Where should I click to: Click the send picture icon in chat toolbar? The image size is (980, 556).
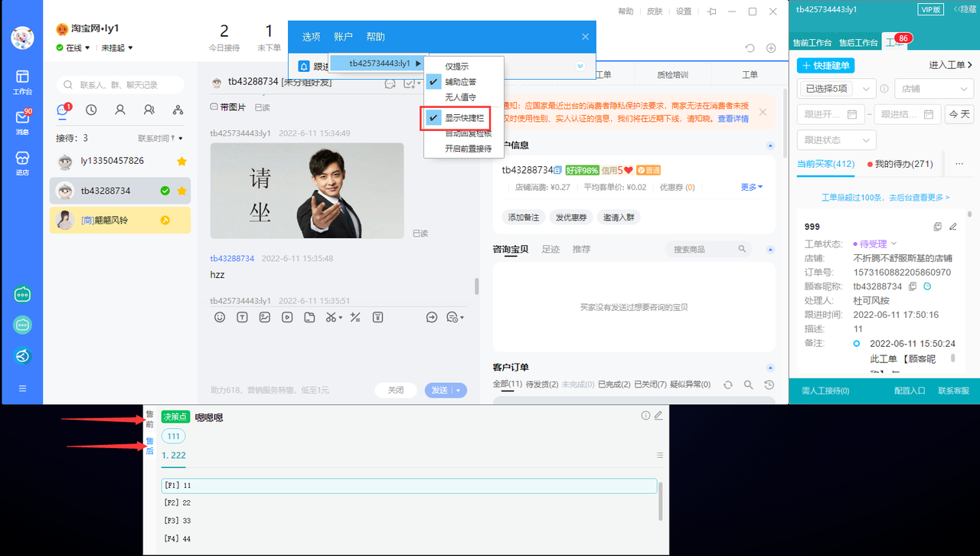(264, 317)
